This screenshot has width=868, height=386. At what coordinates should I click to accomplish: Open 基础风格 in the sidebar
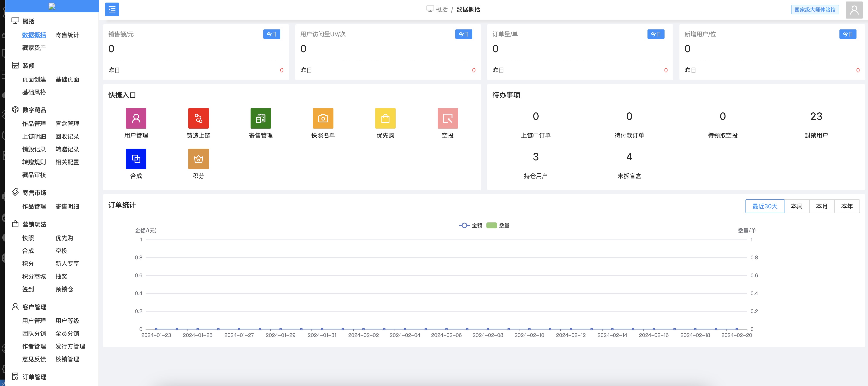(x=34, y=92)
